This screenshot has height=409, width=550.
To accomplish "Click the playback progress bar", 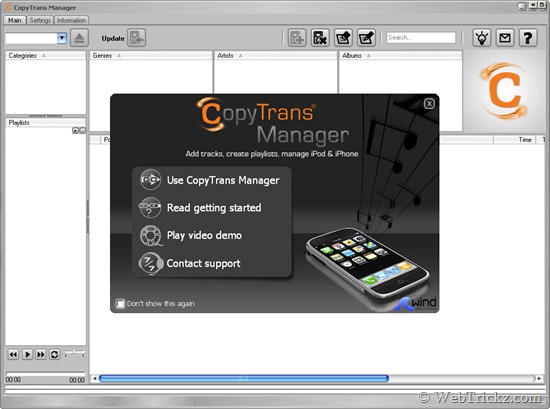I will 45,373.
